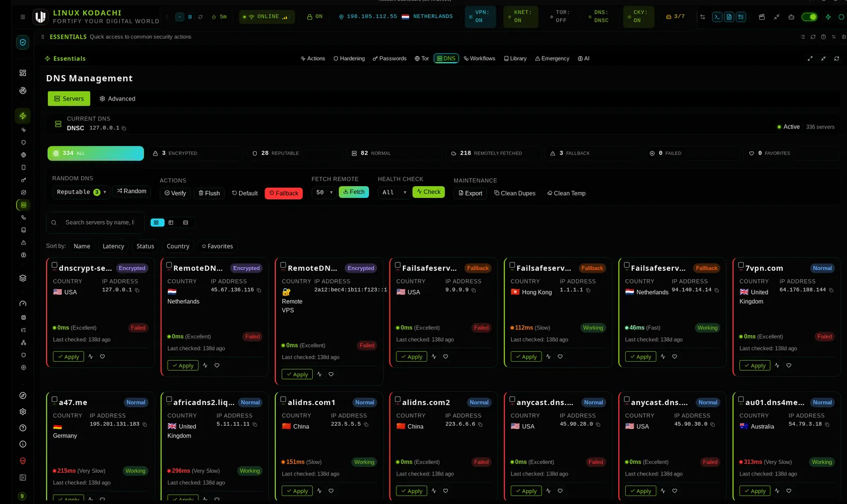This screenshot has width=847, height=504.
Task: Click the Fetch remote servers button
Action: pos(354,192)
